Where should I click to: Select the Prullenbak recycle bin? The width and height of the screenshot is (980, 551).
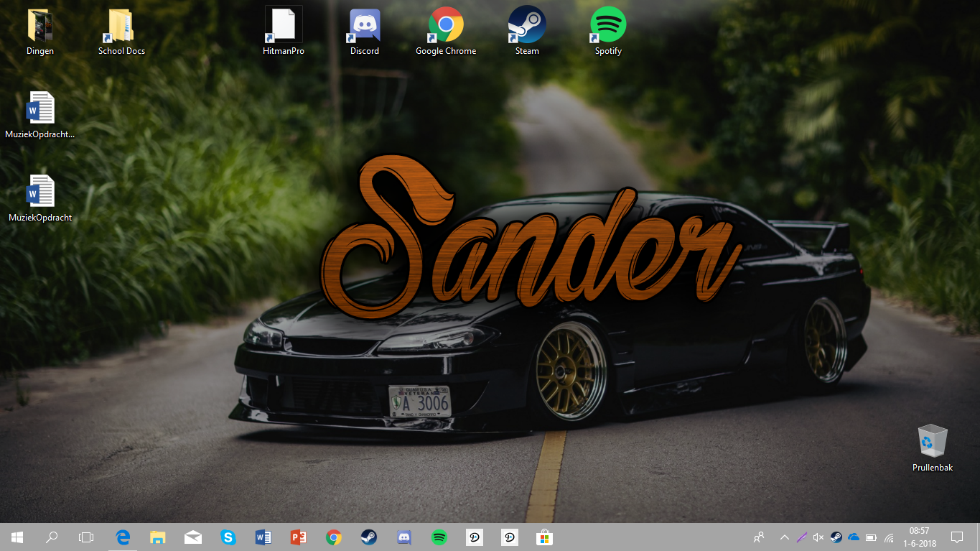click(933, 448)
